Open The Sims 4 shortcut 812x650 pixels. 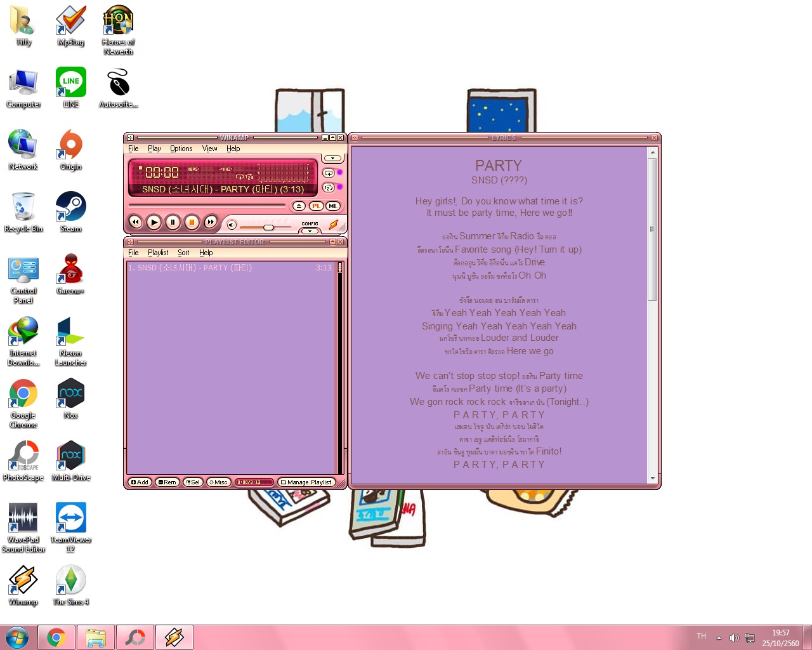[71, 585]
